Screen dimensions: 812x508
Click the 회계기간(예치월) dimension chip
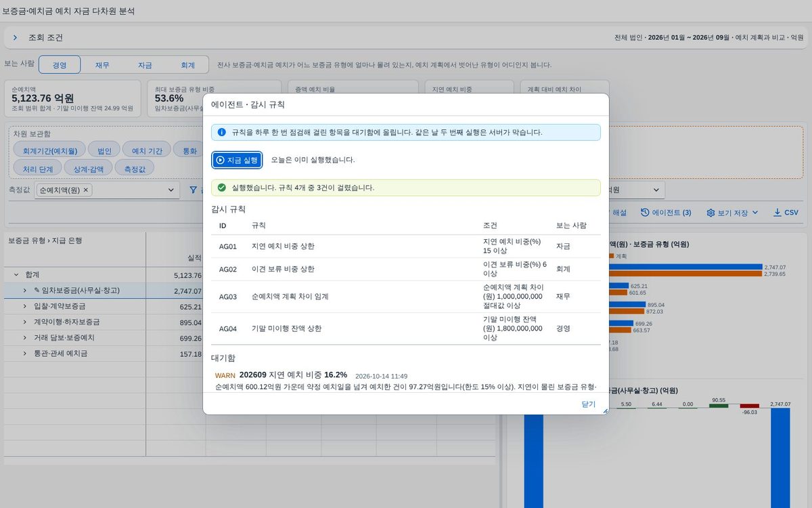coord(50,151)
